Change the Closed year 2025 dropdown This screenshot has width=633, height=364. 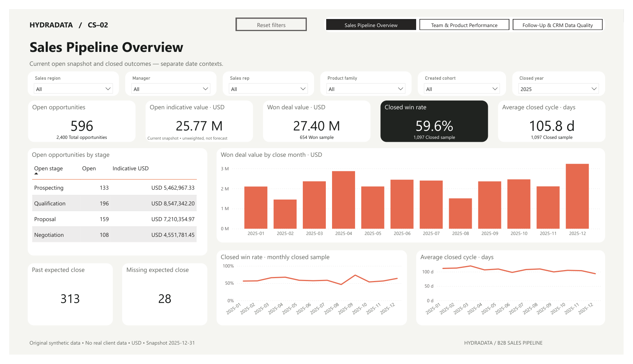[558, 89]
